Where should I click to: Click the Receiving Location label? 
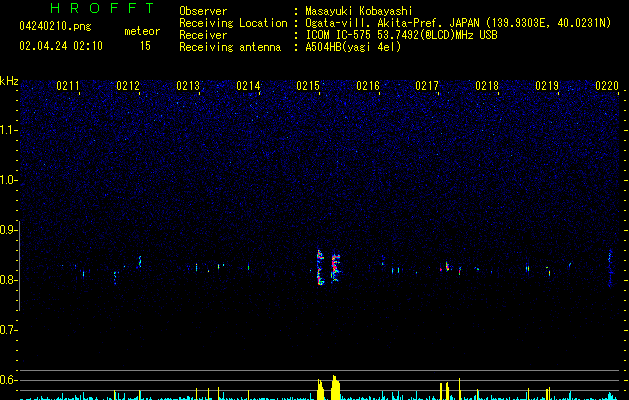coord(233,23)
